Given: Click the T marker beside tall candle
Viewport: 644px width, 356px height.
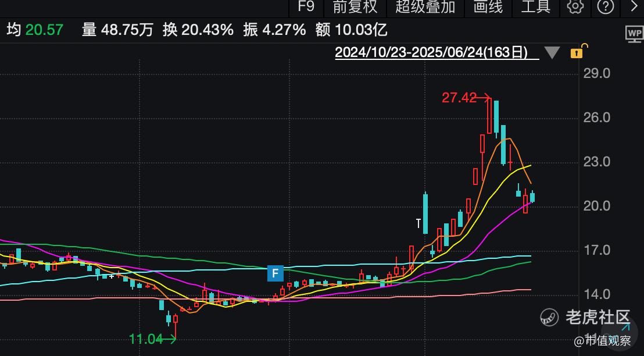Looking at the screenshot, I should tap(418, 223).
